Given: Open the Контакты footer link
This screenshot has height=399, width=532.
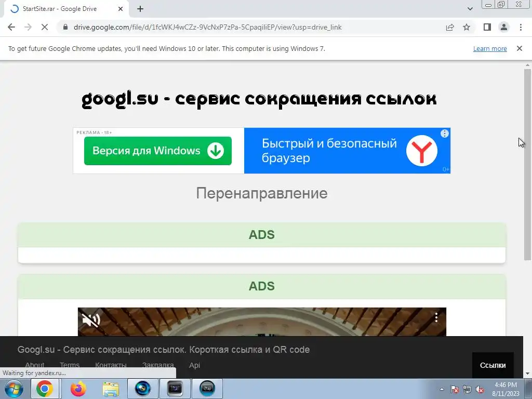Looking at the screenshot, I should pyautogui.click(x=111, y=365).
